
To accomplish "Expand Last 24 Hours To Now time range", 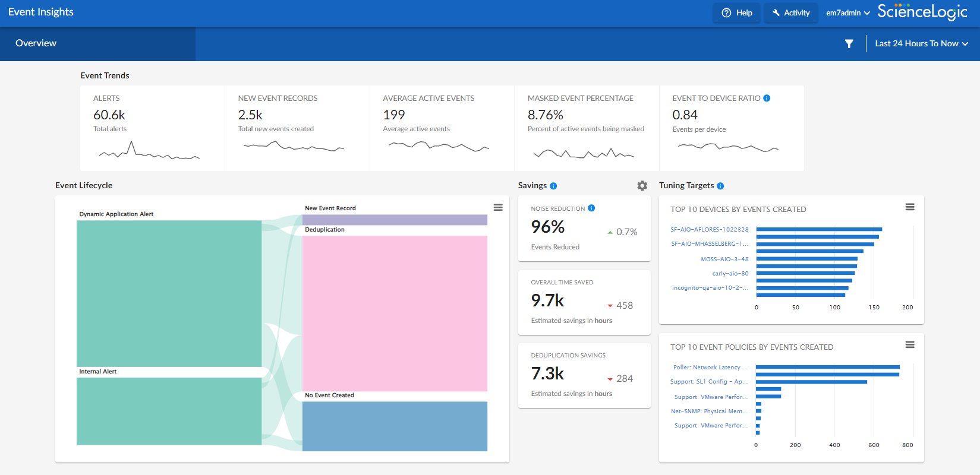I will pyautogui.click(x=921, y=43).
